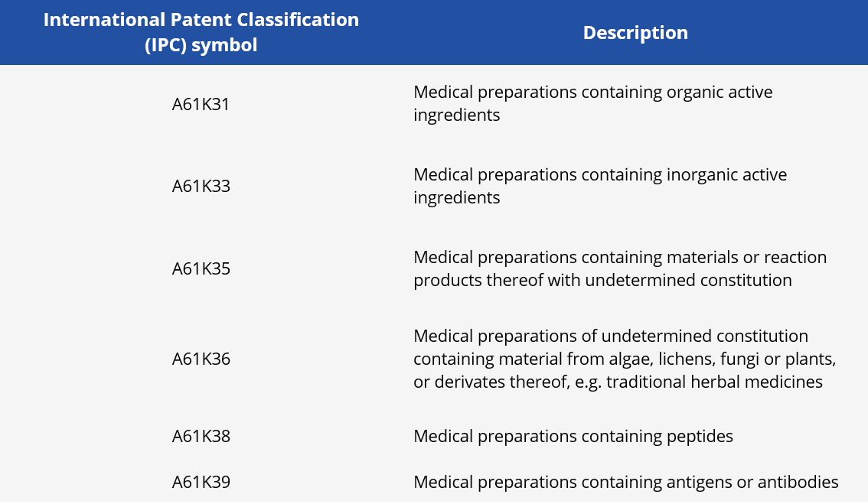This screenshot has width=868, height=504.
Task: Click the reaction products undetermined constitution description
Action: 619,268
